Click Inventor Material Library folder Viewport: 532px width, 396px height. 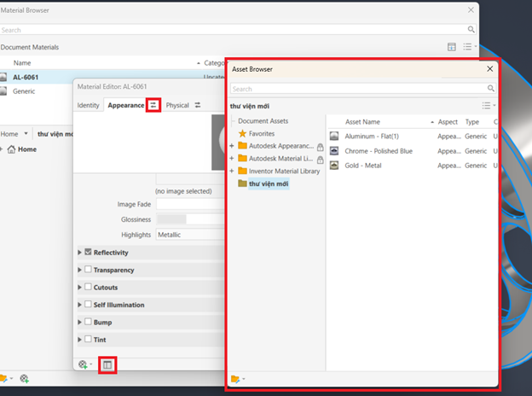click(279, 171)
